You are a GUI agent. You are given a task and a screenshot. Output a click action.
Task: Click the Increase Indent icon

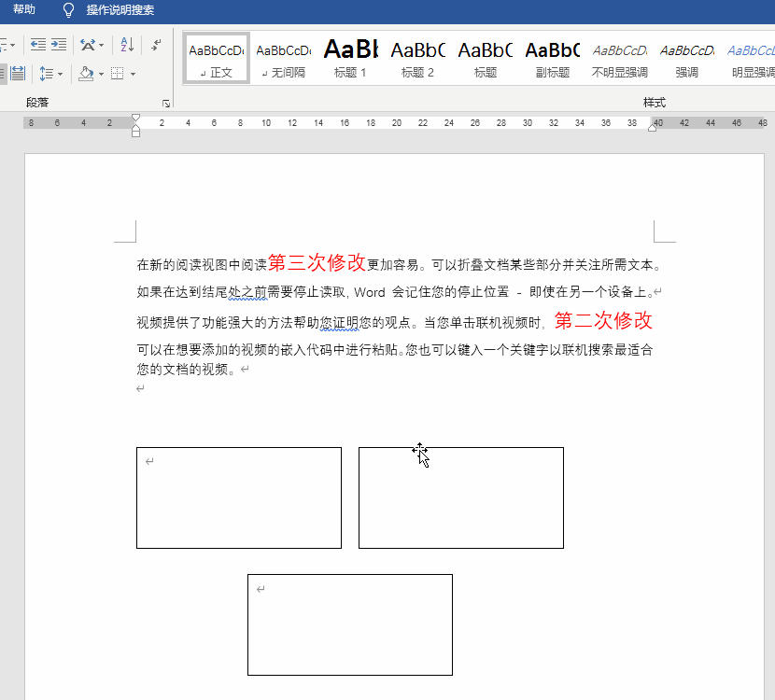click(x=59, y=45)
